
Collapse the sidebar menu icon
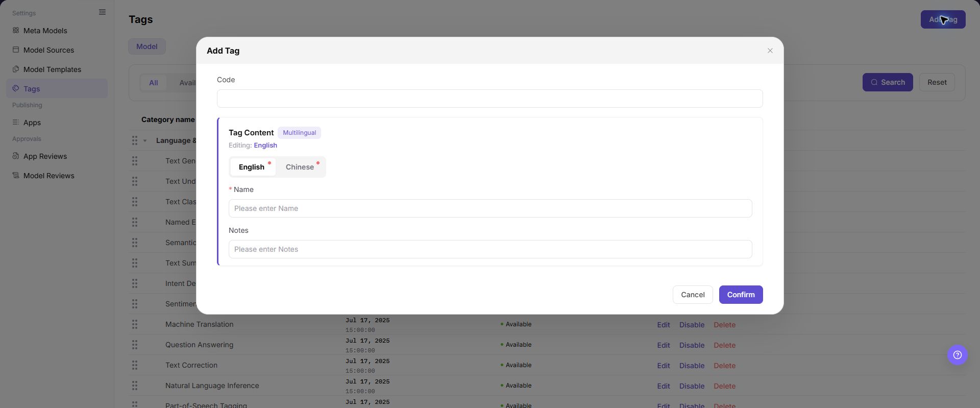click(x=102, y=12)
